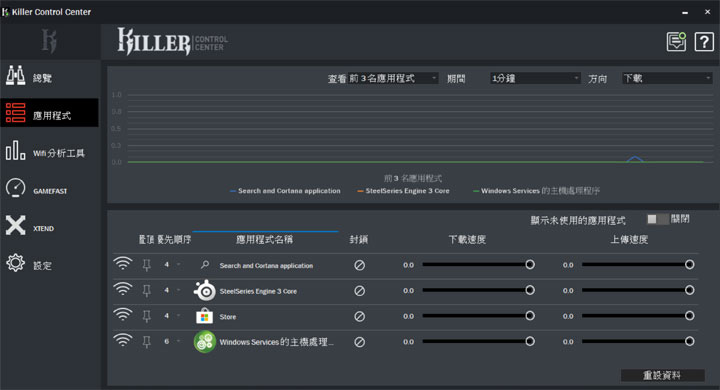Sort by 置頂 column header

coord(146,239)
